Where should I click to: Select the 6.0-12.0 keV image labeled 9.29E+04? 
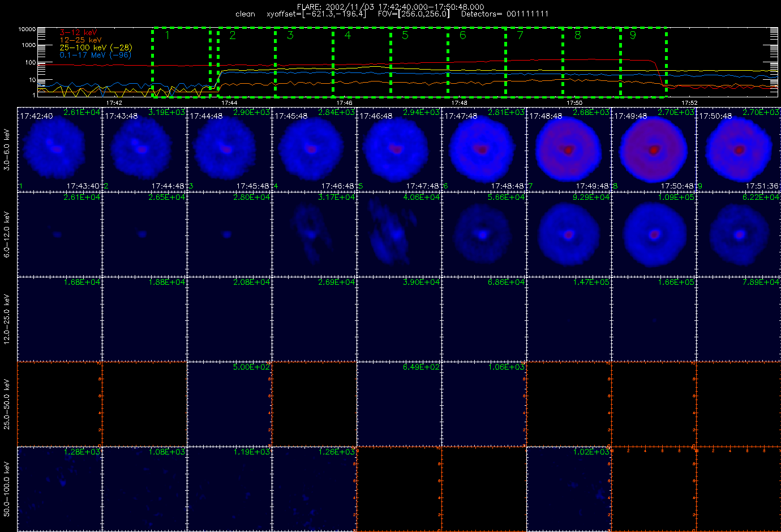pyautogui.click(x=569, y=234)
